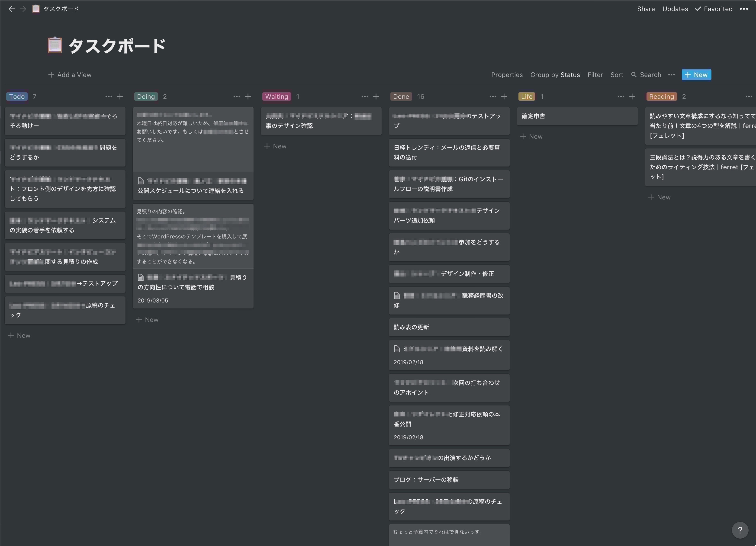Click the Properties icon in the view bar
The image size is (756, 546).
coord(507,74)
